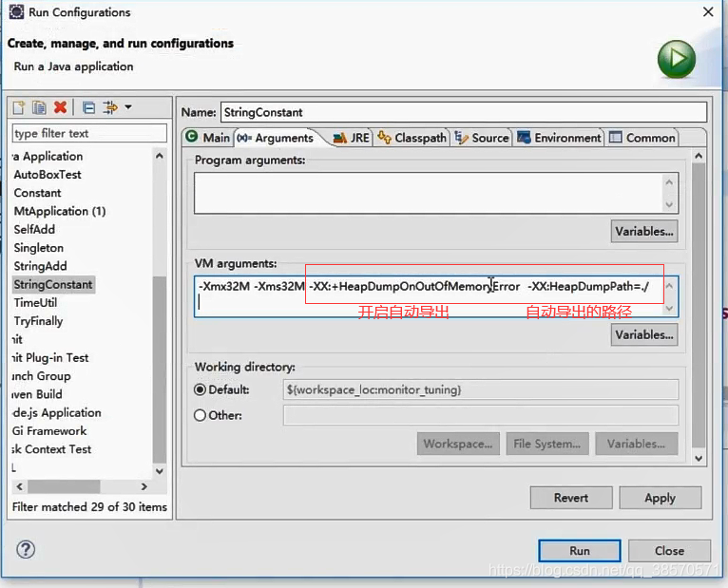Click configuration list scroll down arrow

coord(160,471)
